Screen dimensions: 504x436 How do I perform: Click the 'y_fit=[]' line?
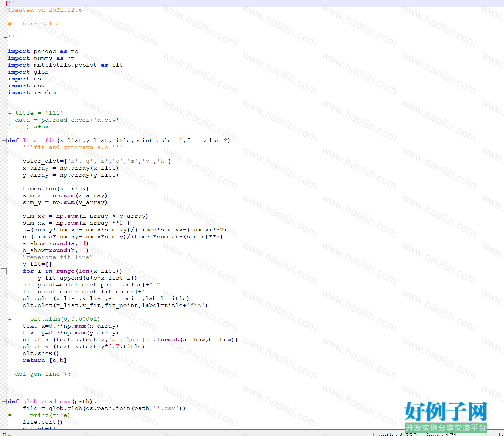37,264
